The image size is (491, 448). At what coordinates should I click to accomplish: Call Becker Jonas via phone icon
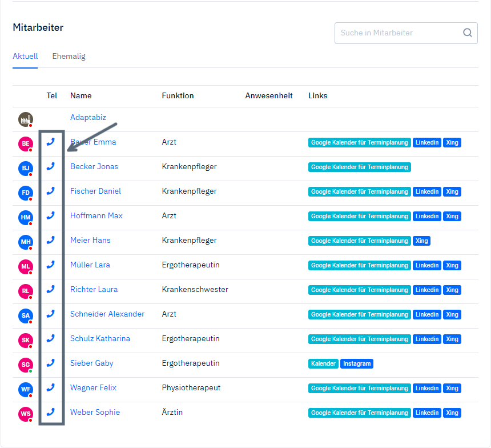(x=51, y=167)
